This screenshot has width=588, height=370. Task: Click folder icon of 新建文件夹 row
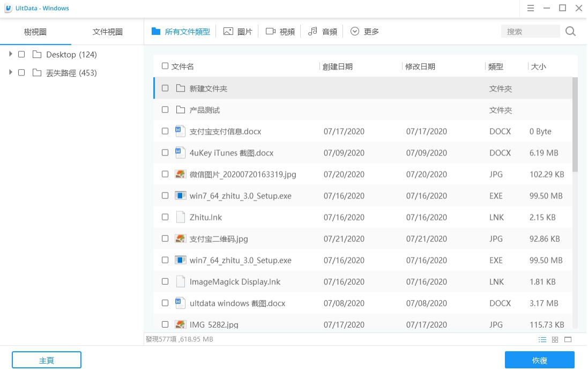coord(181,88)
